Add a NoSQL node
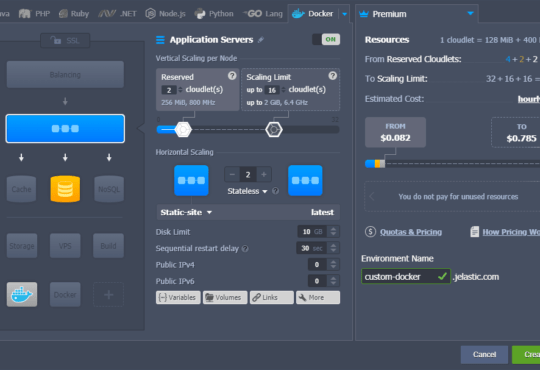 tap(109, 189)
